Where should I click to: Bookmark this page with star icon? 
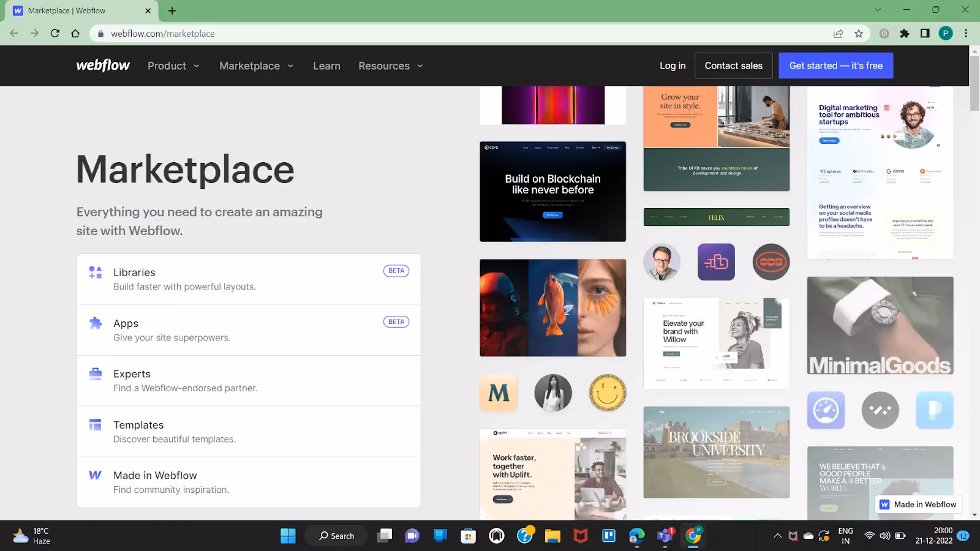[859, 34]
